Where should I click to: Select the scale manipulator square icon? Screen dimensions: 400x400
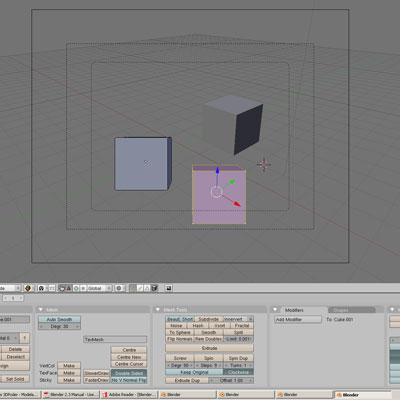coord(83,288)
